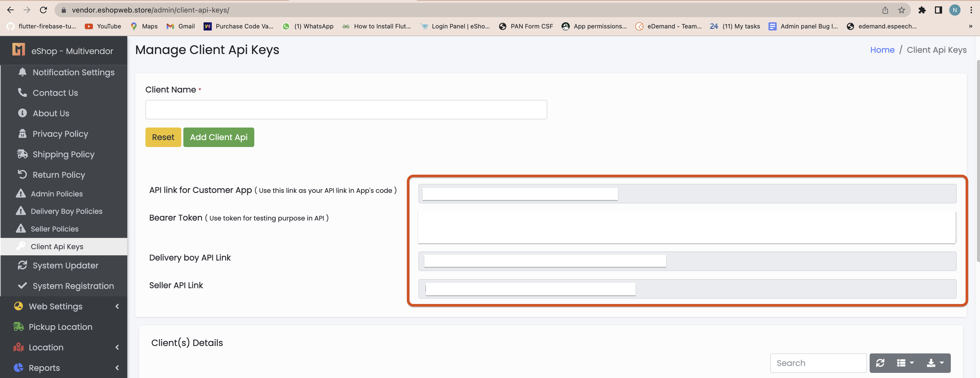Click the System Updater sync icon

pos(23,265)
